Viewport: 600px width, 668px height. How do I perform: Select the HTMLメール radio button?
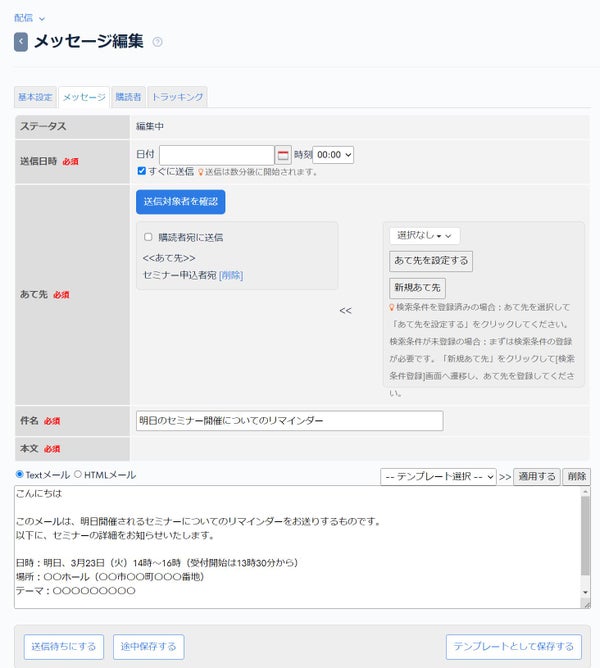[78, 474]
